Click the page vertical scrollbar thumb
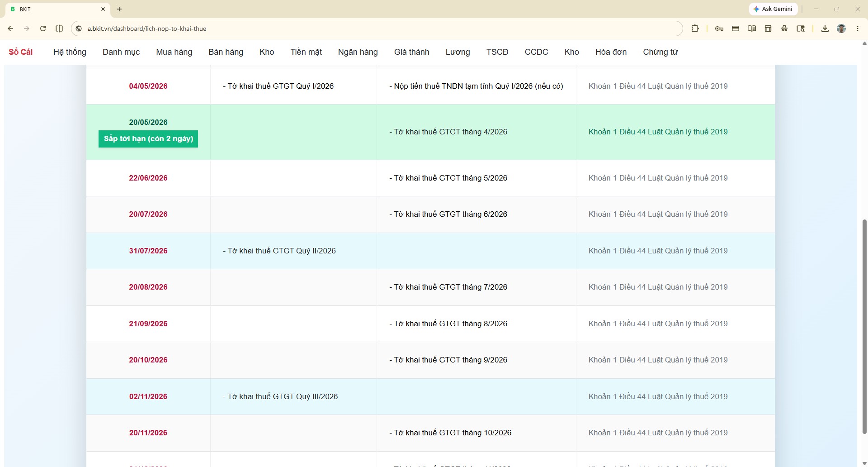This screenshot has height=467, width=868. (864, 327)
